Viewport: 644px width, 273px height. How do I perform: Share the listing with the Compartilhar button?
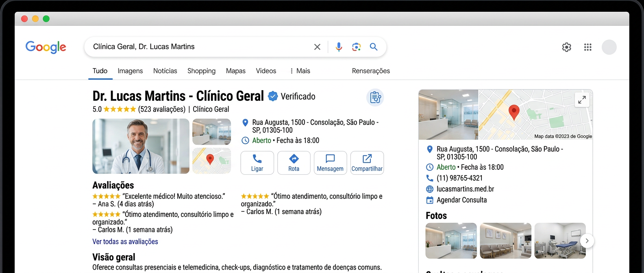pos(367,163)
